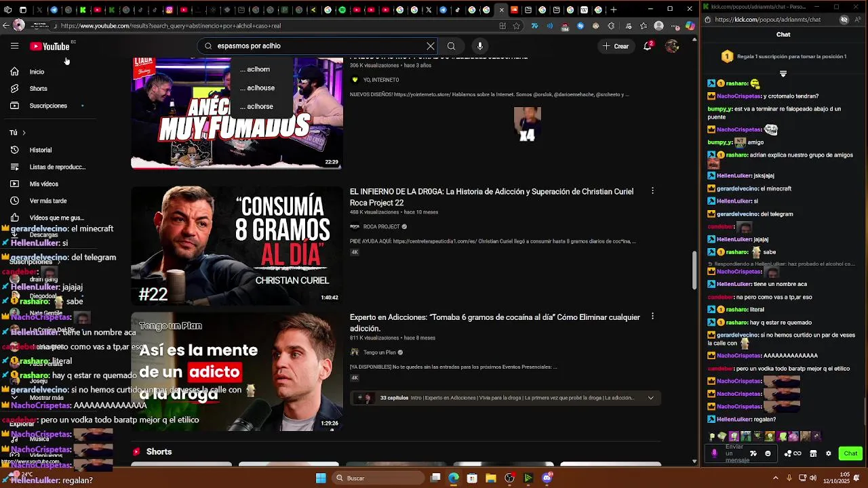Select the 'aclhouse' search suggestion
This screenshot has width=868, height=488.
257,87
